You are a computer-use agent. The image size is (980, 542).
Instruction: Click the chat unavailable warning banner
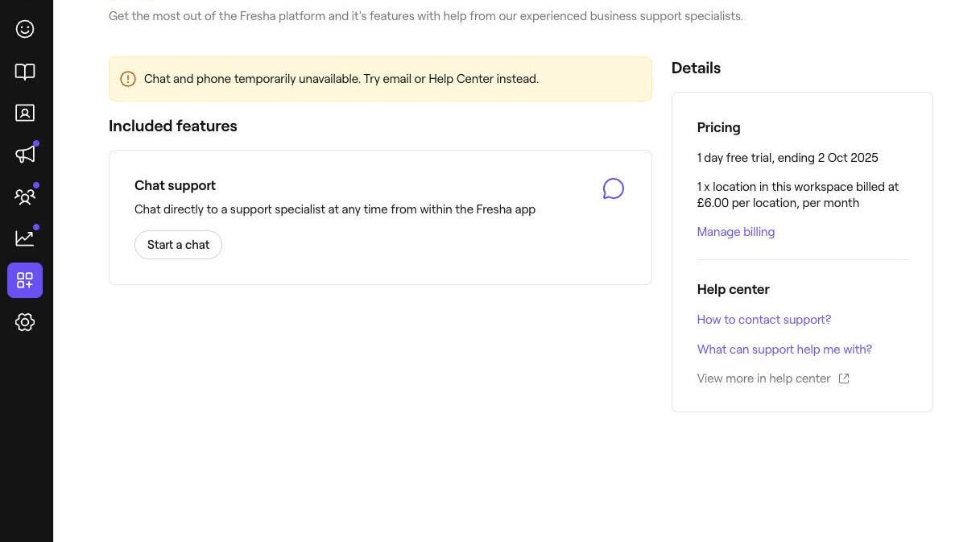click(x=380, y=78)
